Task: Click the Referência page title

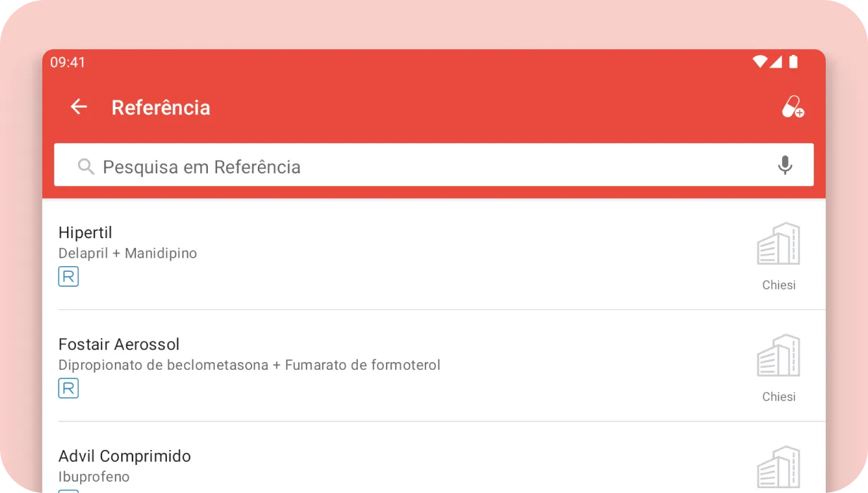Action: pyautogui.click(x=161, y=108)
